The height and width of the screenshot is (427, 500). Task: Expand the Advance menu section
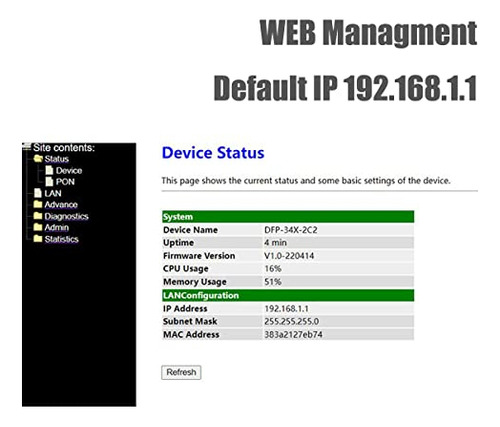tap(61, 205)
